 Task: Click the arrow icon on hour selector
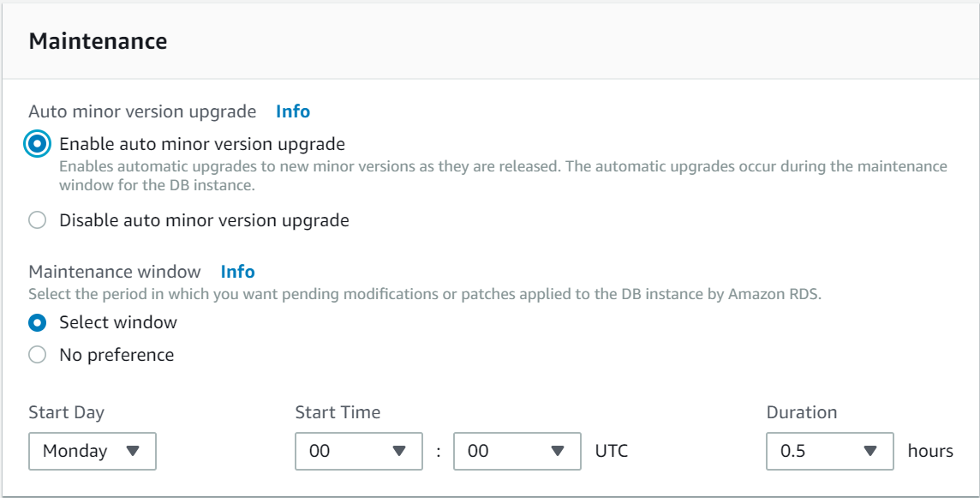tap(398, 451)
